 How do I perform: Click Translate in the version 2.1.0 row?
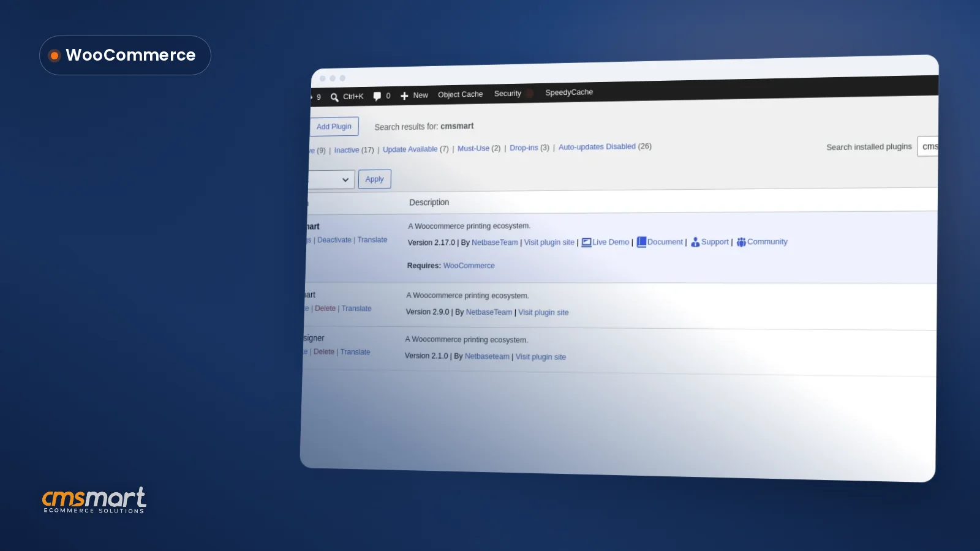tap(355, 352)
